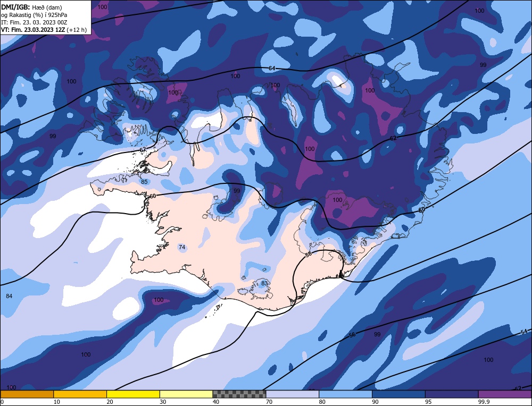The image size is (532, 406).
Task: Click the title line 'DMI/IGB: Hæð (dam)'
Action: pos(31,7)
